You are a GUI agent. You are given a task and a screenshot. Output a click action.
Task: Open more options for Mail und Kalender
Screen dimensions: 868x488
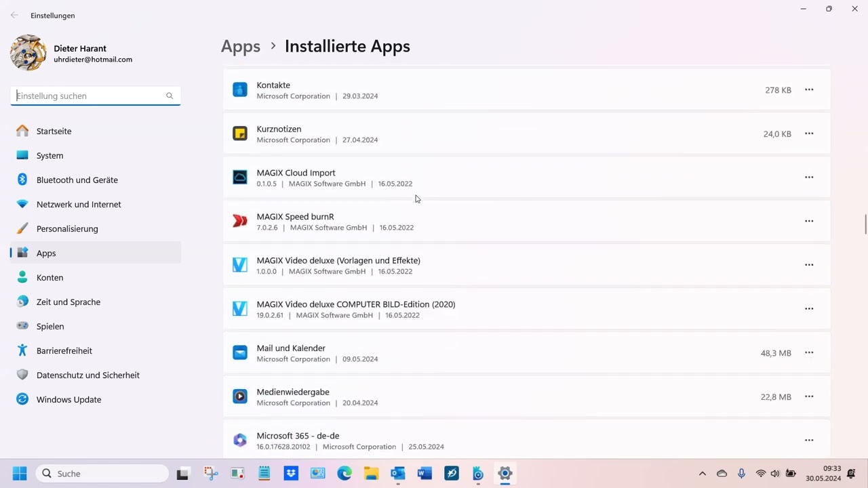[809, 352]
